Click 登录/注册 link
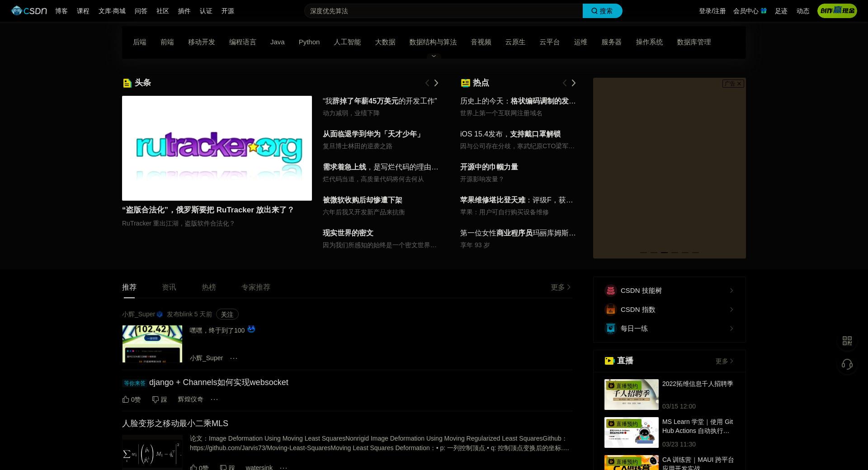Viewport: 868px width, 470px height. click(712, 11)
